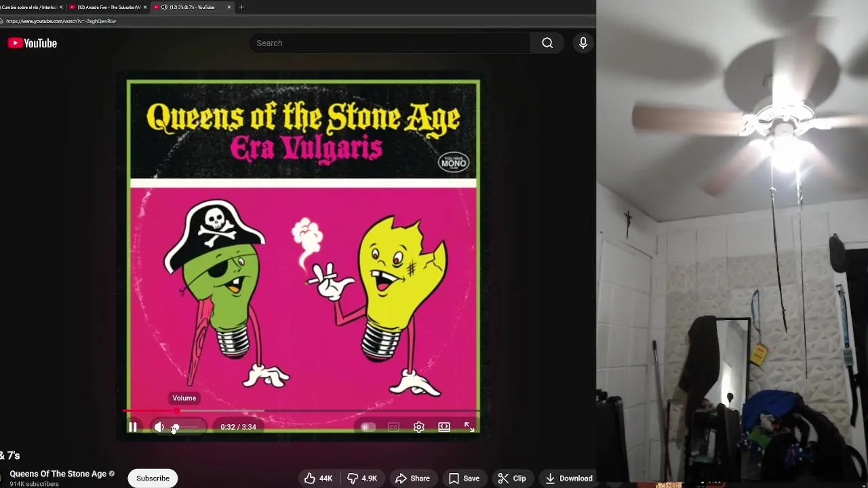Adjust the volume slider handle
Viewport: 868px width, 488px height.
point(175,427)
